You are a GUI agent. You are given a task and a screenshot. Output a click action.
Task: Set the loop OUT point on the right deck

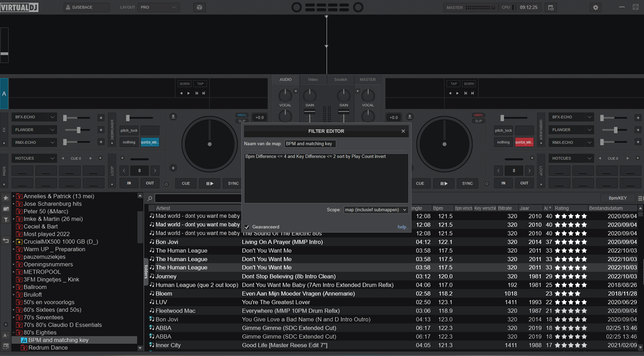coord(524,183)
